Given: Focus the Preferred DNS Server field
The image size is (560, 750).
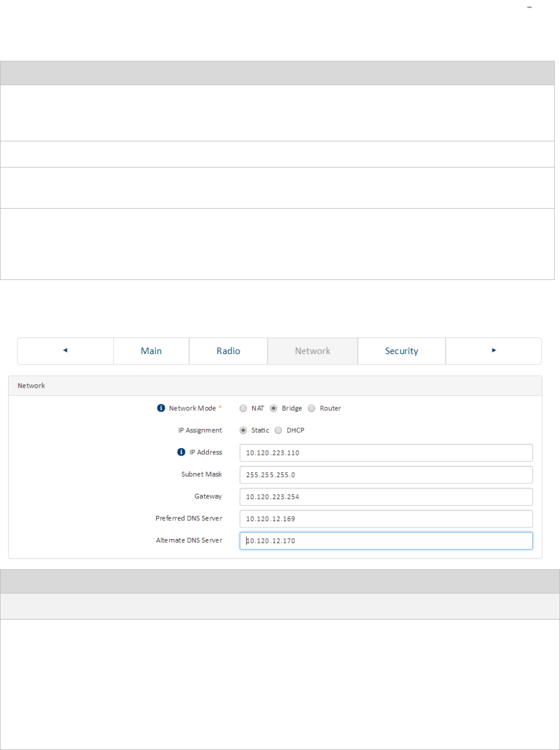Looking at the screenshot, I should 386,519.
